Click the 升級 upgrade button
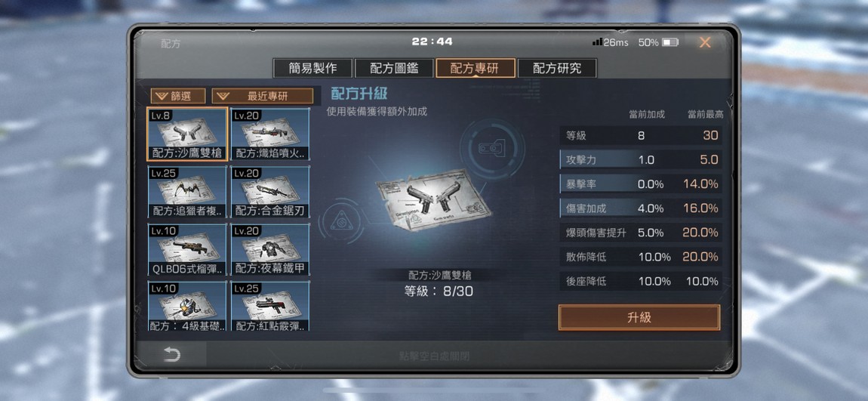 tap(639, 317)
